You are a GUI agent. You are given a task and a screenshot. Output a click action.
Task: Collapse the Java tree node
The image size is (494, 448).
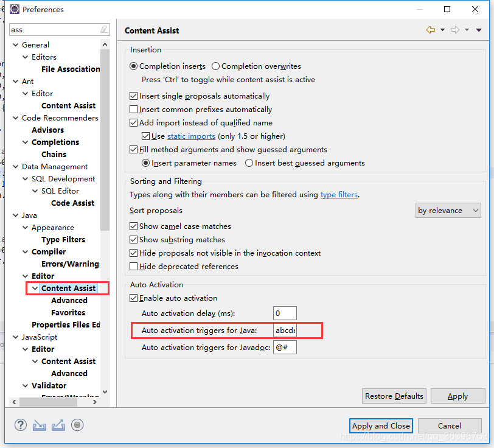(15, 215)
